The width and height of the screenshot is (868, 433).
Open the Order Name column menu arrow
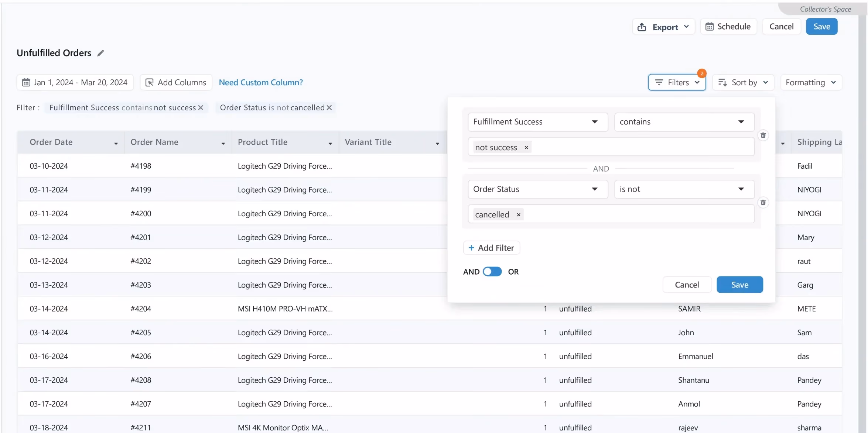(223, 143)
